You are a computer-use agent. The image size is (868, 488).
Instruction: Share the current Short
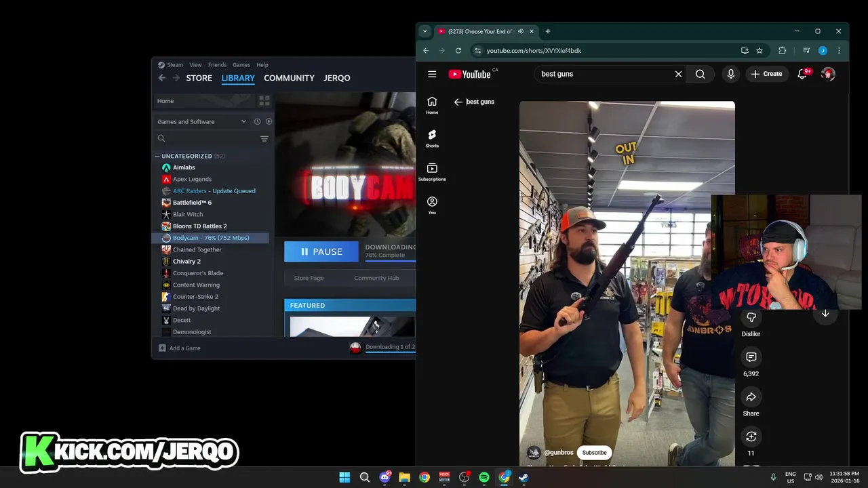751,397
